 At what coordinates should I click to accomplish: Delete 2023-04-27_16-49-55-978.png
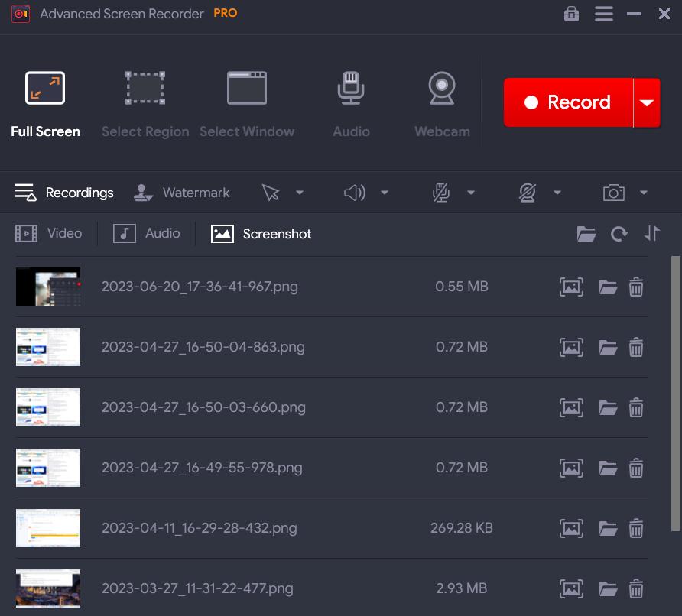tap(636, 468)
